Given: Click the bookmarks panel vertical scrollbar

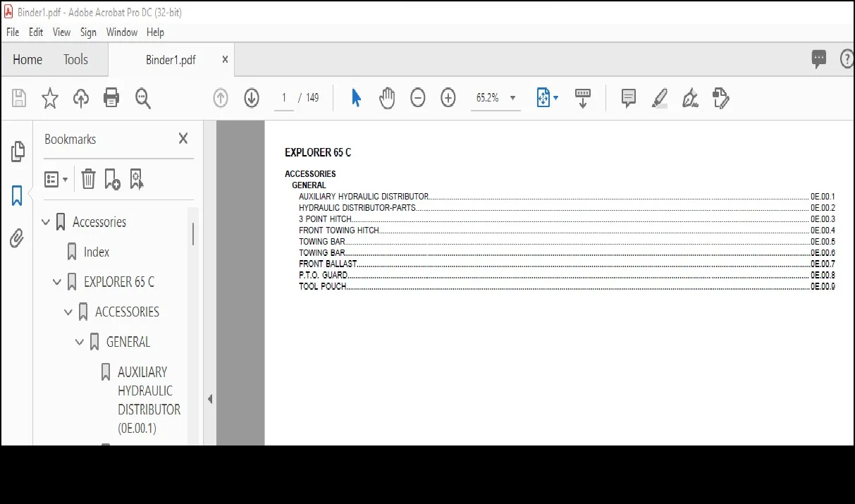Looking at the screenshot, I should (x=193, y=234).
